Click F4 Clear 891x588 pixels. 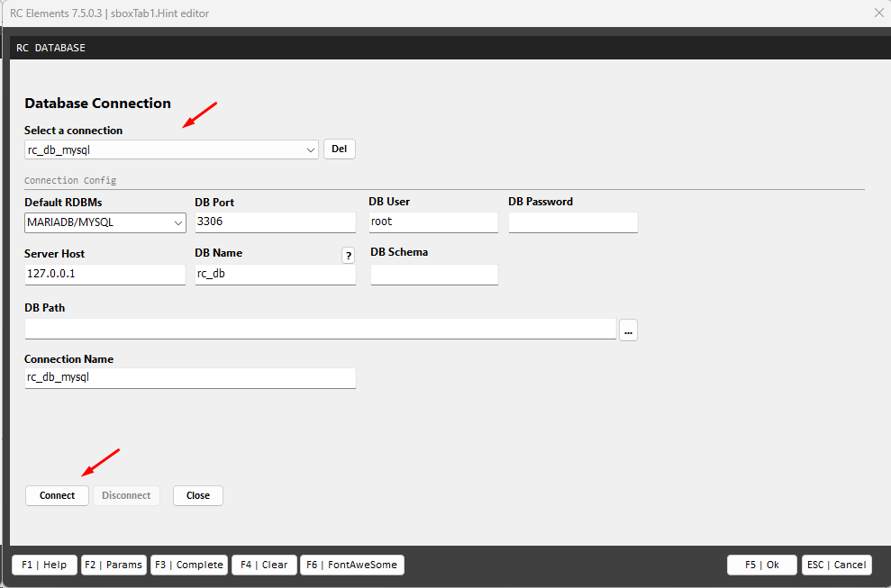262,565
